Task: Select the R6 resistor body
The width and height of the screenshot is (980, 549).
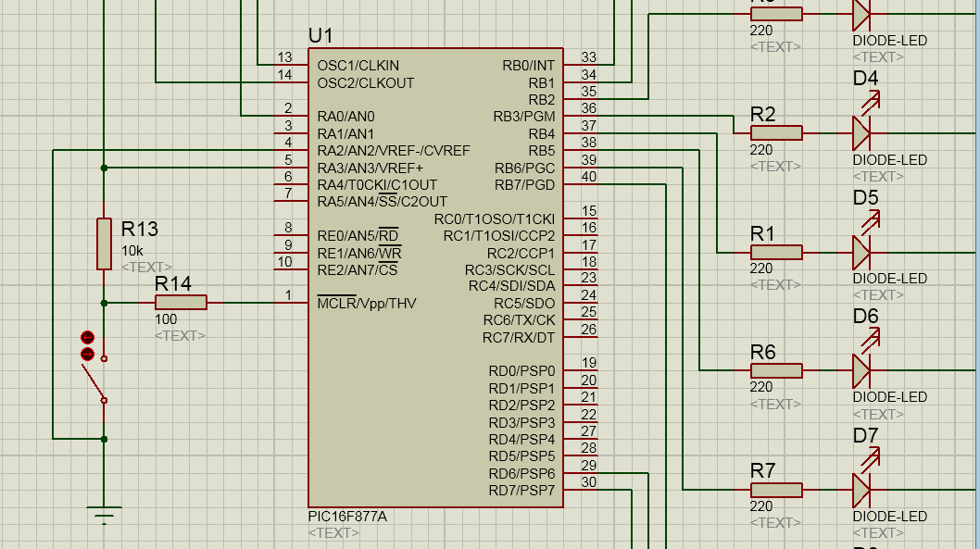Action: [776, 370]
